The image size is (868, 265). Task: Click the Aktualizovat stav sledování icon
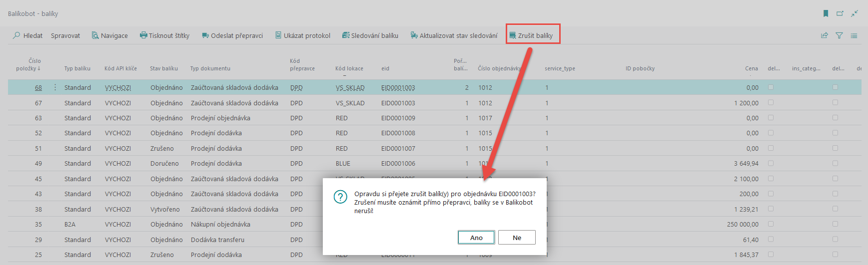(414, 35)
